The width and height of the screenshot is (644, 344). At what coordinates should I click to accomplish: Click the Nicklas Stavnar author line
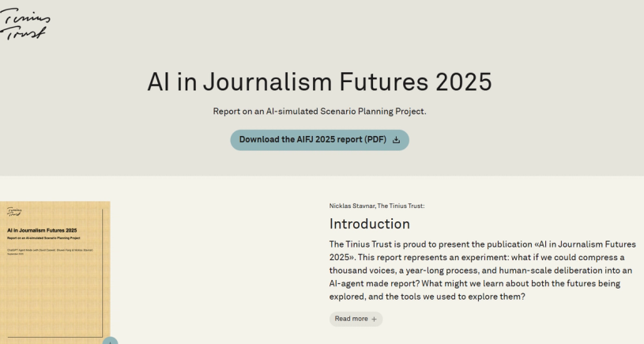point(377,206)
